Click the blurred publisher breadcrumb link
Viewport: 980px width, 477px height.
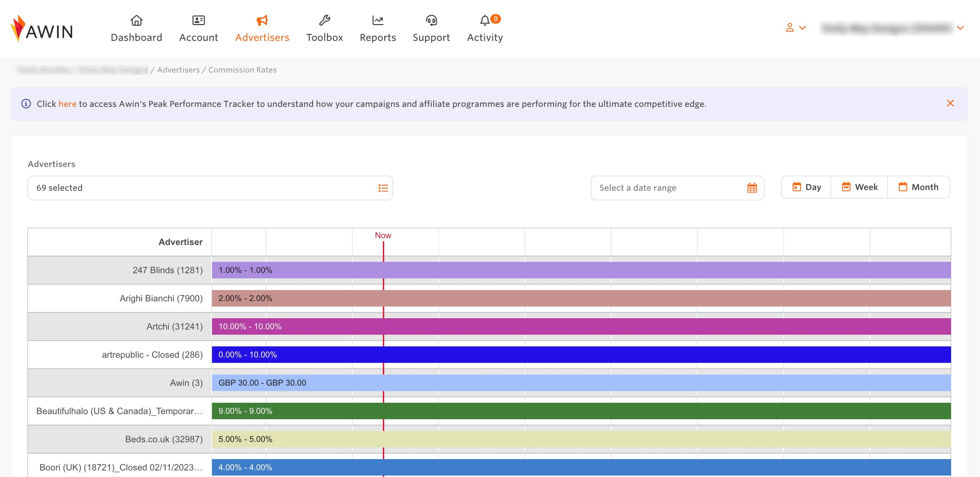click(82, 70)
